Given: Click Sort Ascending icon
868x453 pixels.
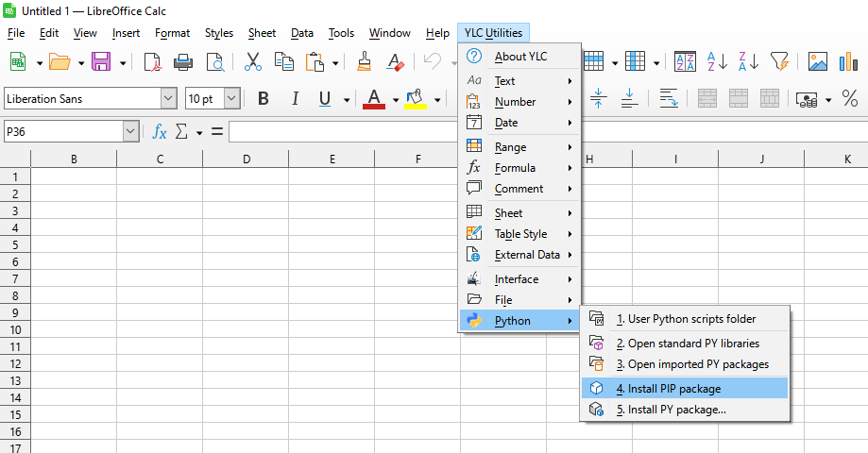Looking at the screenshot, I should click(717, 62).
